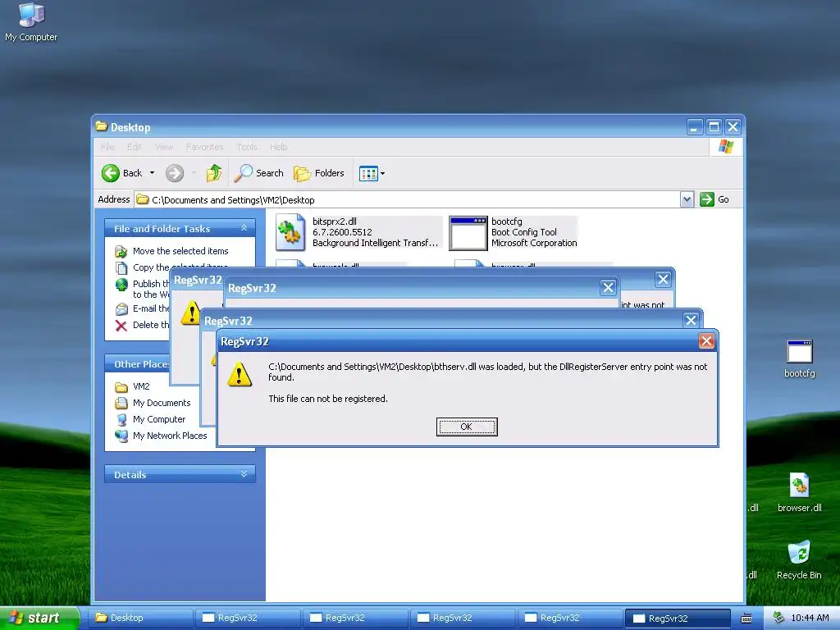Open the Help menu
Image resolution: width=840 pixels, height=630 pixels.
(279, 147)
